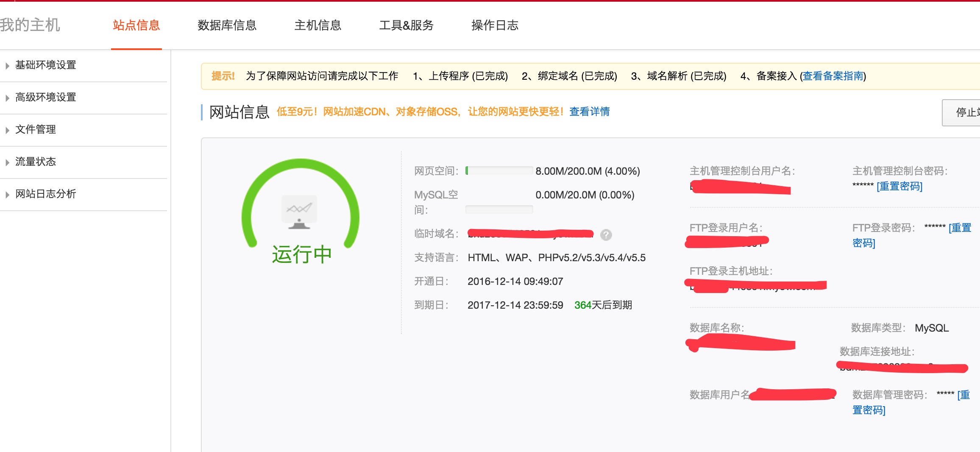The height and width of the screenshot is (452, 980).
Task: Click the 开通日 value 2016-12-14 09:49:07
Action: pos(515,281)
